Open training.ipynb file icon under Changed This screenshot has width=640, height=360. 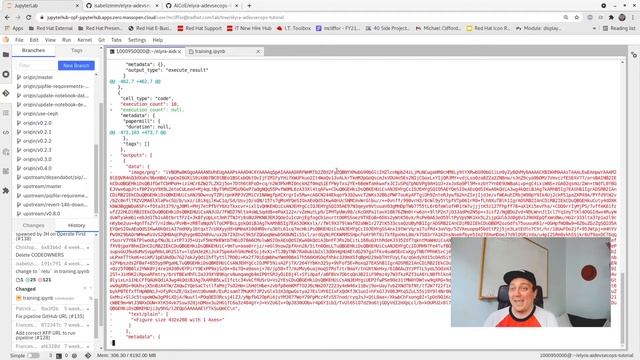[x=18, y=298]
